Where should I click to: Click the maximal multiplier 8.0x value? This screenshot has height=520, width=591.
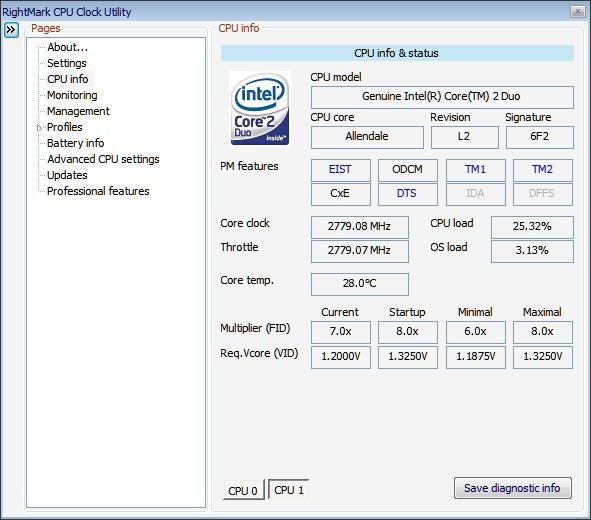(543, 332)
